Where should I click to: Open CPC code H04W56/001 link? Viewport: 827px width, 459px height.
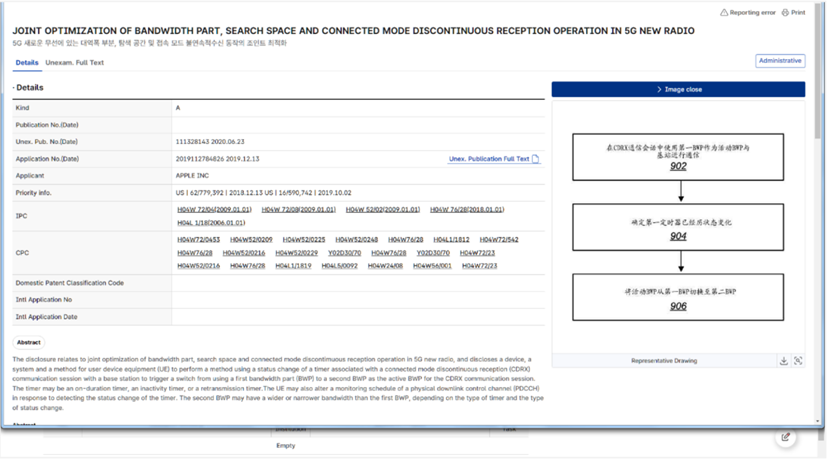coord(432,266)
